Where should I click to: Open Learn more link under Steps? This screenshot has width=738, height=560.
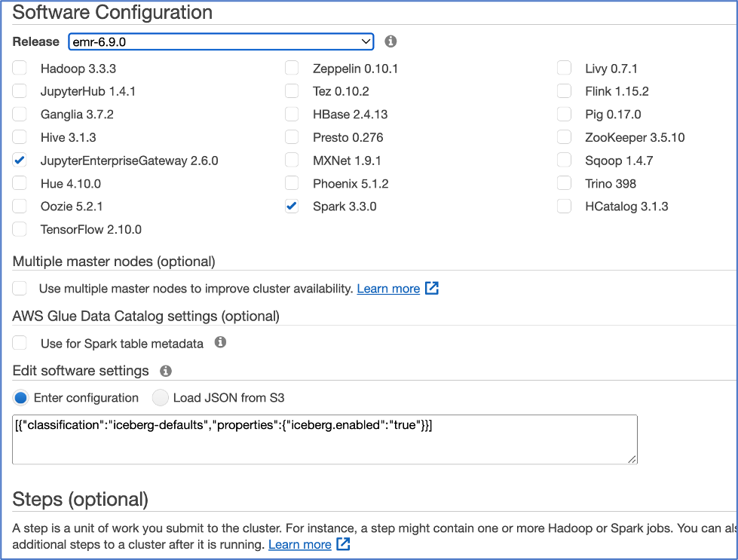[300, 544]
